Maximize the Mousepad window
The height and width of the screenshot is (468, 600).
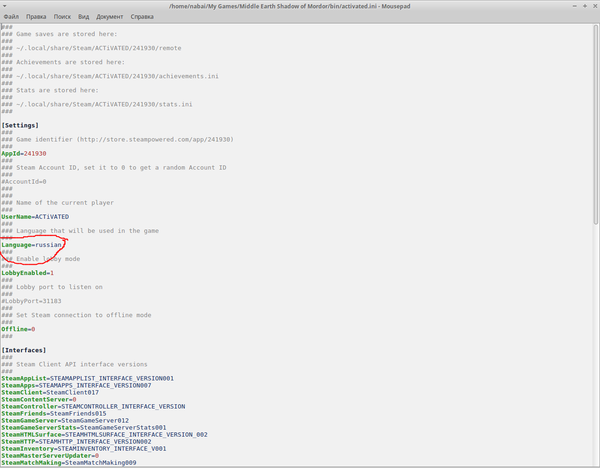[x=583, y=6]
